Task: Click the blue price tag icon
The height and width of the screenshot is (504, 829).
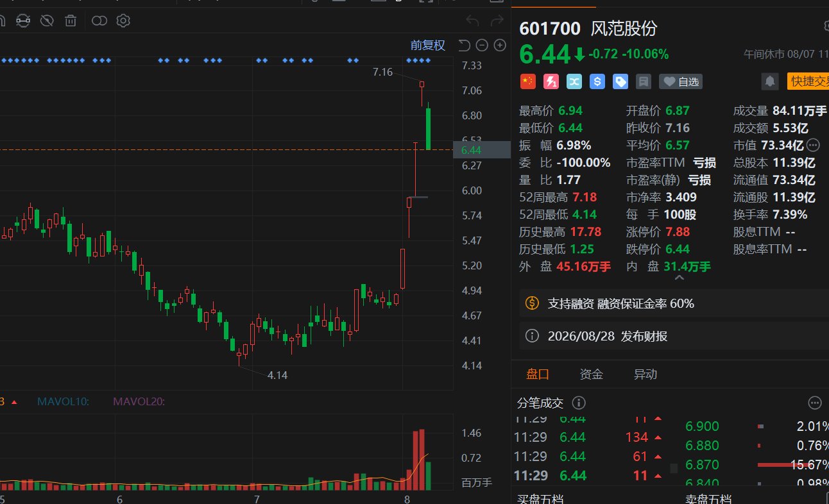Action: (620, 81)
